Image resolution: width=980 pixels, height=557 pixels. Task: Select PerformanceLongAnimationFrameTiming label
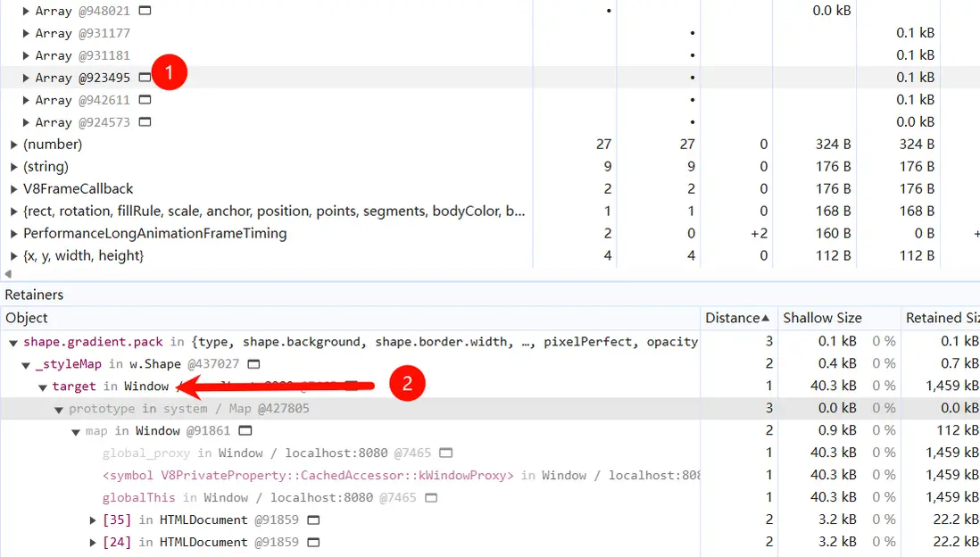[155, 234]
